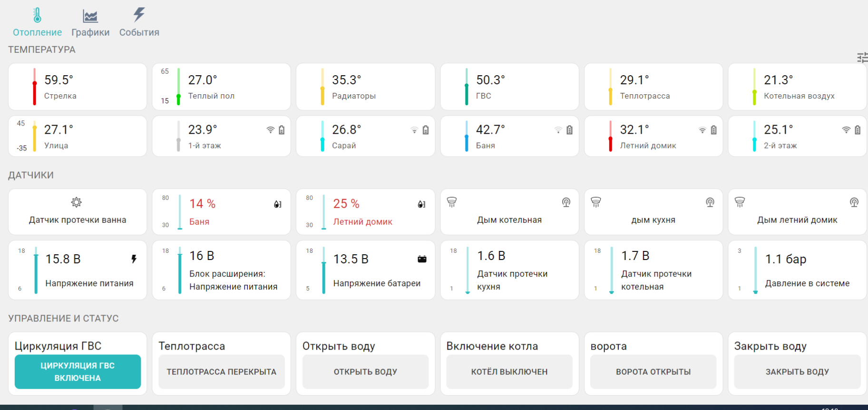Toggle Ворота открыты button
The width and height of the screenshot is (868, 410).
(653, 371)
